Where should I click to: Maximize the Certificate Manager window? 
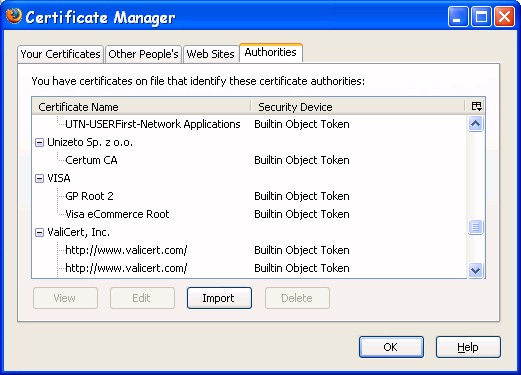coord(481,16)
